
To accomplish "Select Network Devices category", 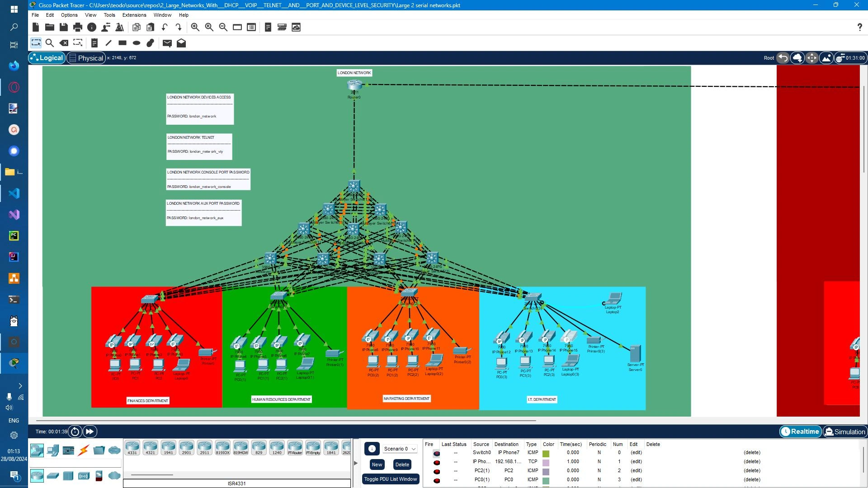I will click(x=37, y=450).
